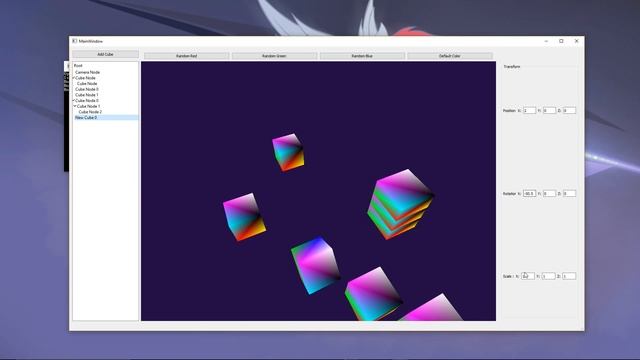Select the Cube Node 2 tree item
The width and height of the screenshot is (640, 360).
point(90,112)
